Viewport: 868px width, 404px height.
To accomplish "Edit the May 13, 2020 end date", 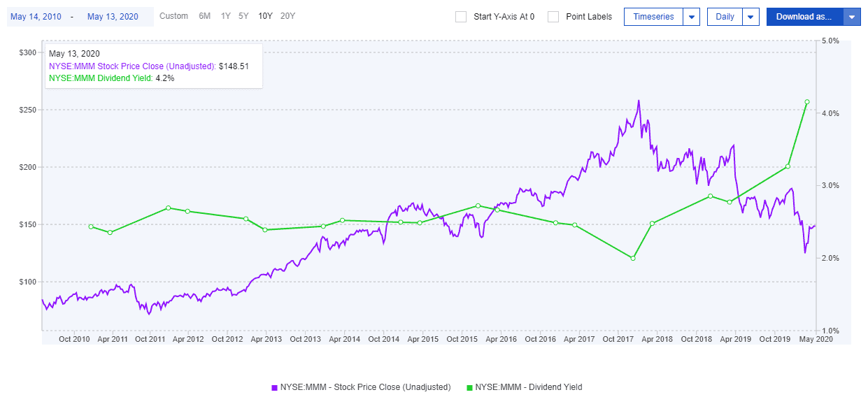I will 113,17.
